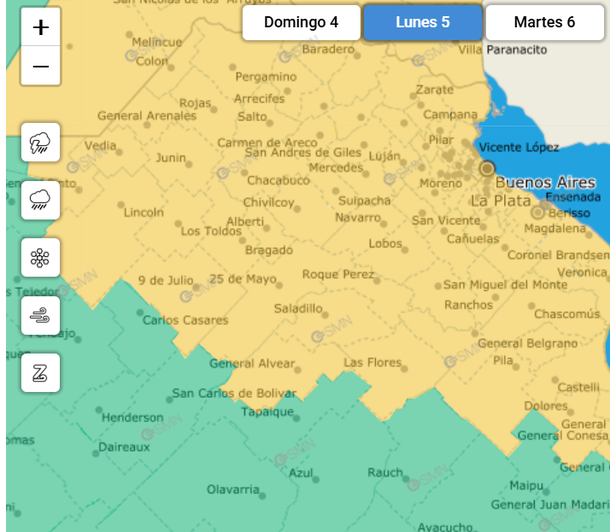Click the blue alert area near Ensenada
610x532 pixels.
[x=585, y=170]
